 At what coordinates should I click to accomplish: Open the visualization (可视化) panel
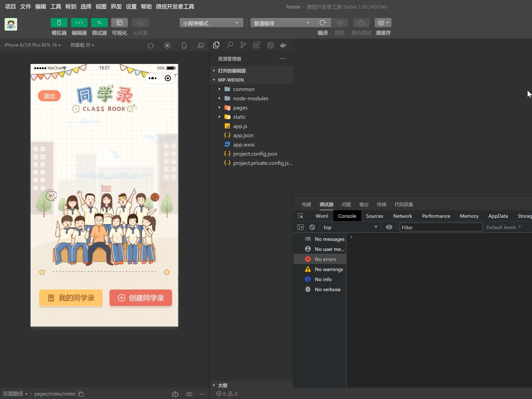[x=120, y=23]
